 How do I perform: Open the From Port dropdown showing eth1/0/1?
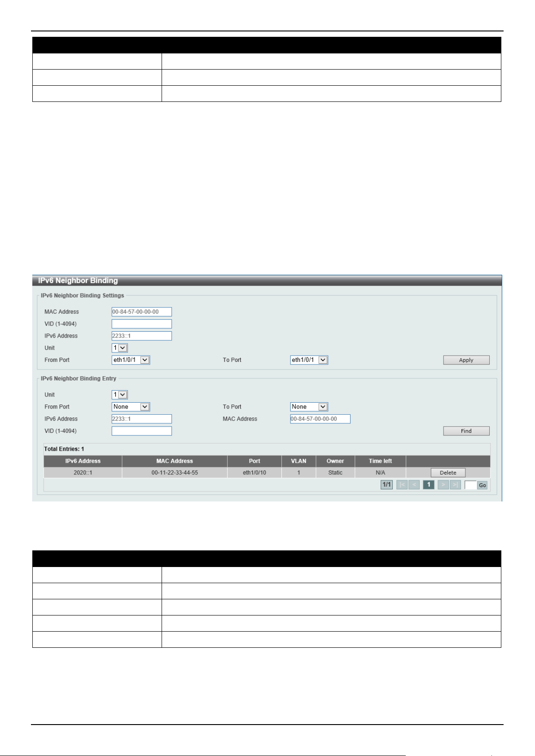pos(131,360)
